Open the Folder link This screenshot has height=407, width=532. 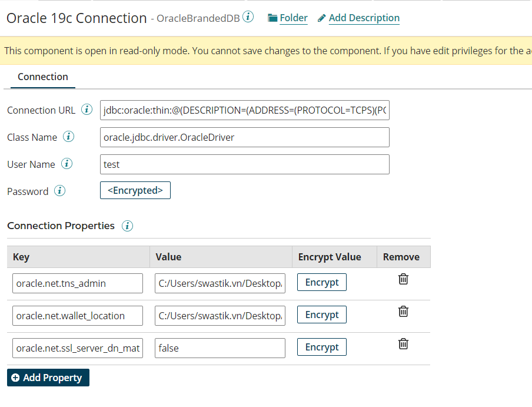point(288,18)
